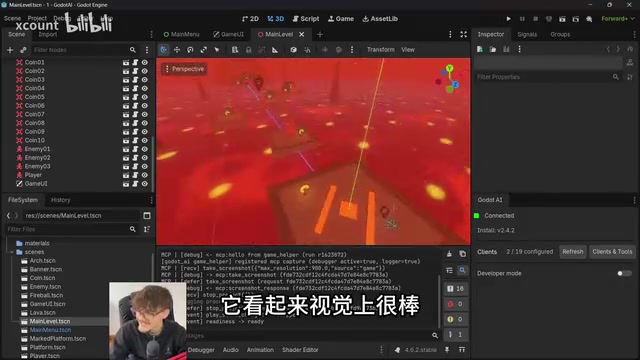The image size is (640, 360).
Task: Select the GameUI node in scene tree
Action: 36,184
